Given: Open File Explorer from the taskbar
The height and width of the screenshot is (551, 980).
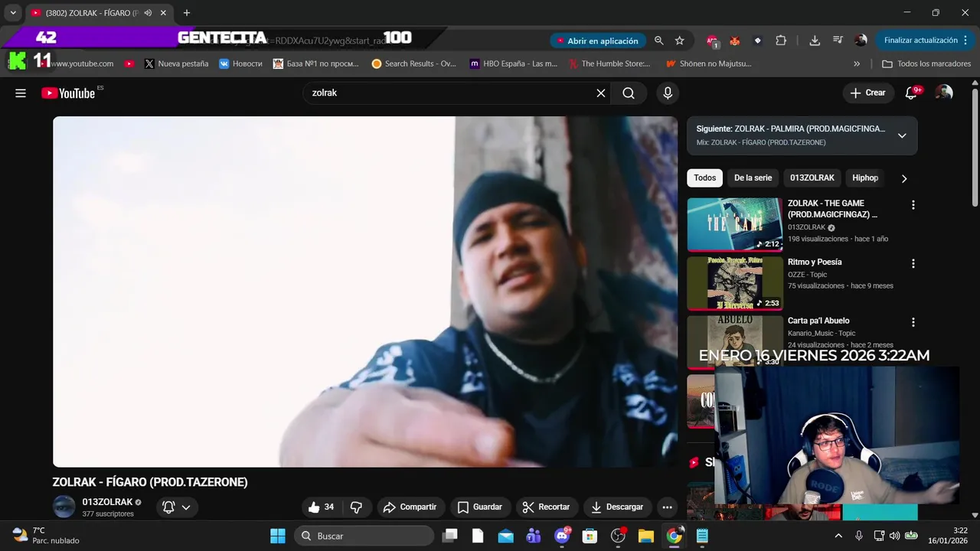Looking at the screenshot, I should pyautogui.click(x=646, y=536).
